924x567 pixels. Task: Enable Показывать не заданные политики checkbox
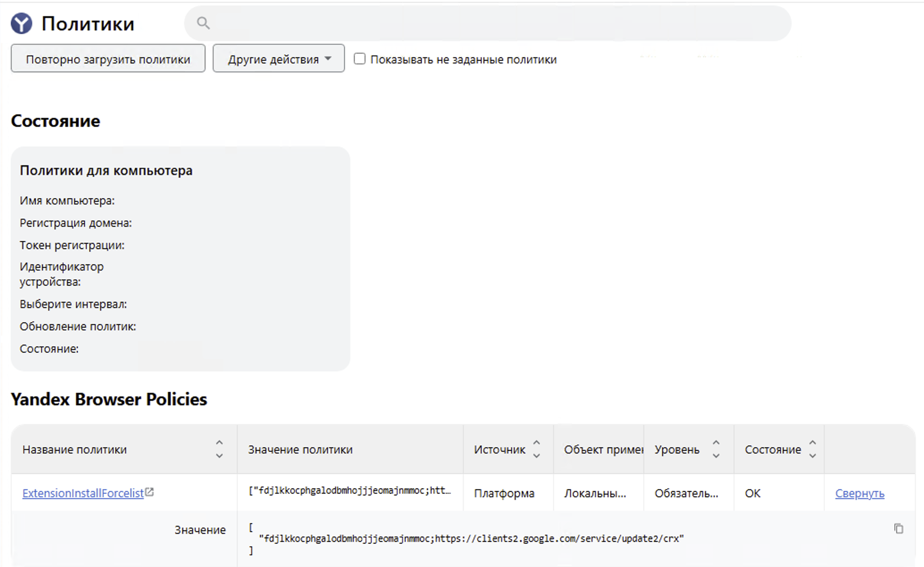tap(360, 59)
